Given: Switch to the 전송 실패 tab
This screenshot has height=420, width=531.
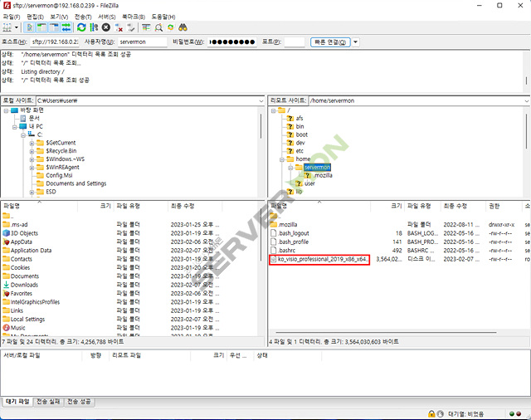Looking at the screenshot, I should tap(48, 402).
